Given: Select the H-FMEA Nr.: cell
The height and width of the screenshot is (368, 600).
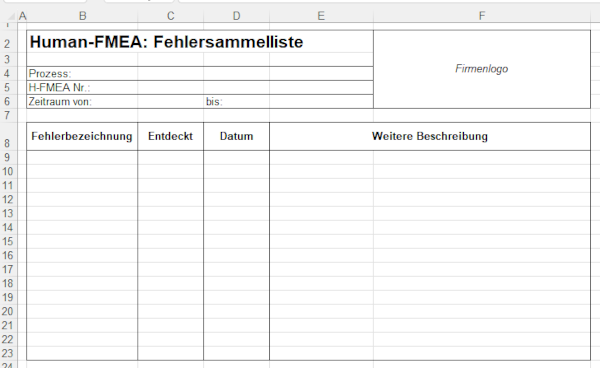Looking at the screenshot, I should tap(200, 88).
